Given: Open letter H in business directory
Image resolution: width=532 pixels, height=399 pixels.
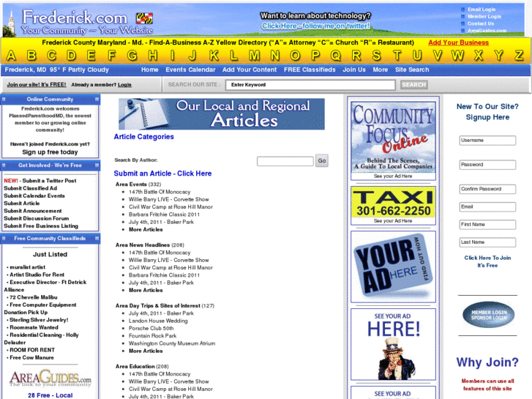Looking at the screenshot, I should [153, 56].
